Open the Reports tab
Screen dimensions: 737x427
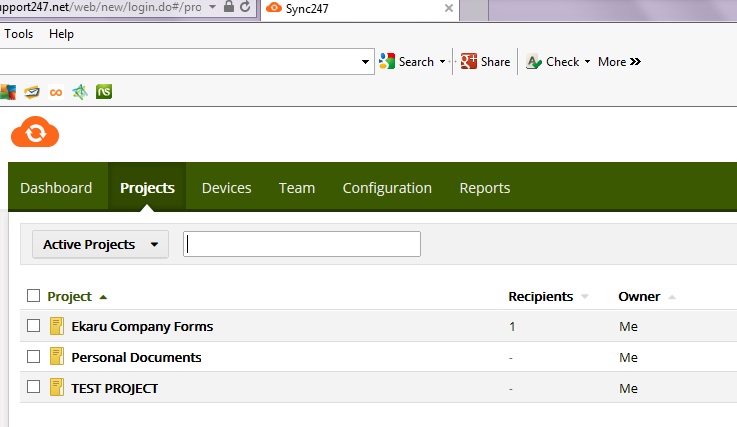[485, 188]
